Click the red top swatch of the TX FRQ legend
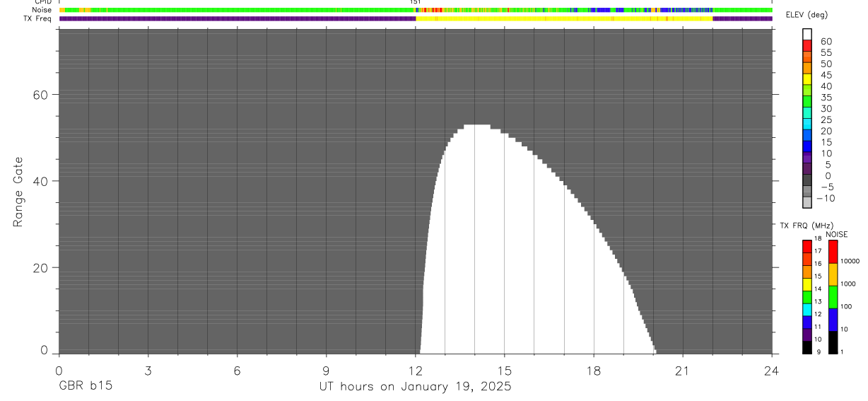Image resolution: width=868 pixels, height=401 pixels. pyautogui.click(x=807, y=246)
